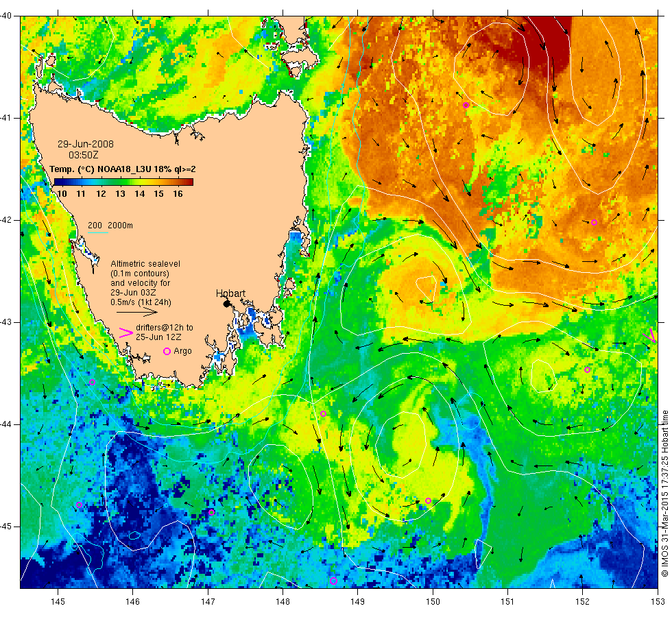Click the '0.5m/s (1kt 24h)' legend text

pos(141,302)
